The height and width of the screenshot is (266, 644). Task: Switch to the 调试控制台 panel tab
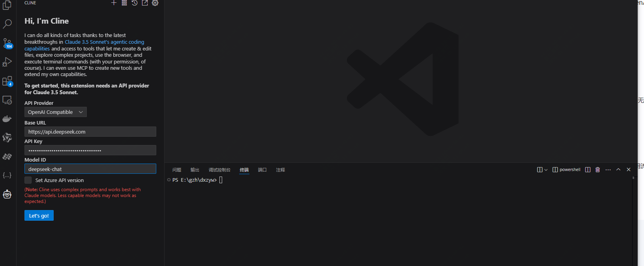pyautogui.click(x=219, y=170)
